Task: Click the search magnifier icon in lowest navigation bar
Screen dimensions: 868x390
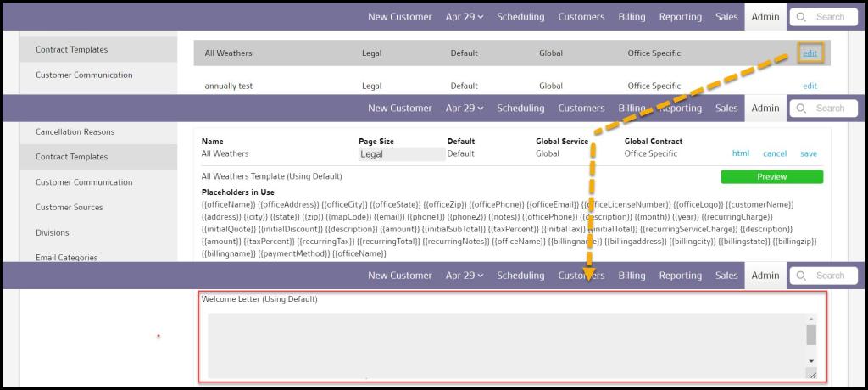Action: point(801,276)
